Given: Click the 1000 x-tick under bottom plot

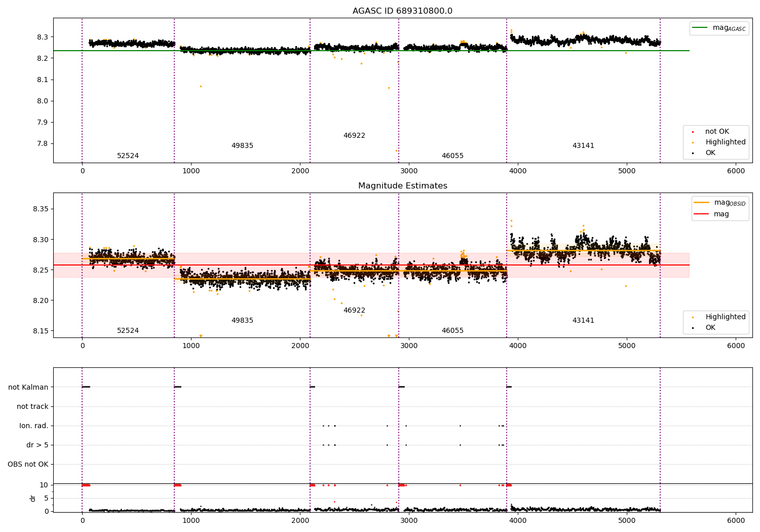Looking at the screenshot, I should (191, 521).
